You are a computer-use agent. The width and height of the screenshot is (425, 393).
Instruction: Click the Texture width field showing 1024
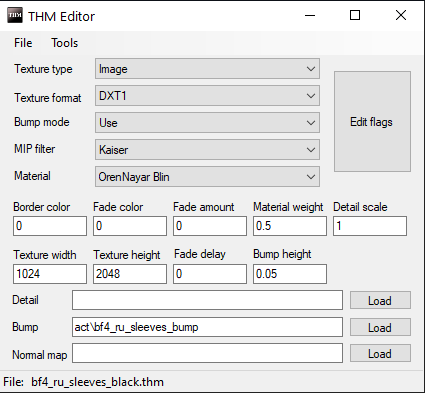coord(50,274)
